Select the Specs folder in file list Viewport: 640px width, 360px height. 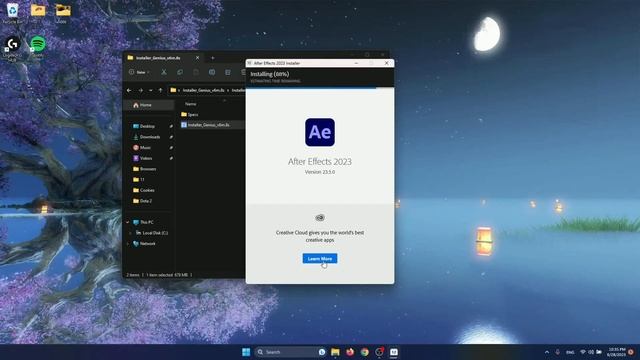click(190, 114)
